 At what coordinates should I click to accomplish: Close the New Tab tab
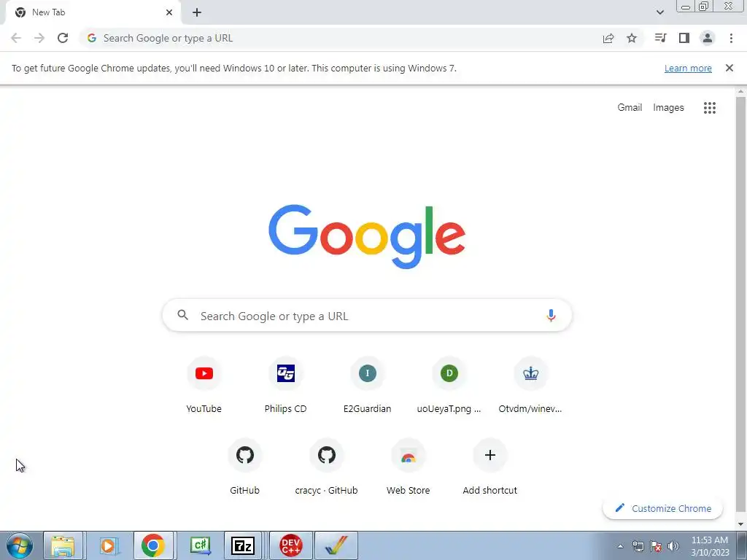pyautogui.click(x=169, y=12)
